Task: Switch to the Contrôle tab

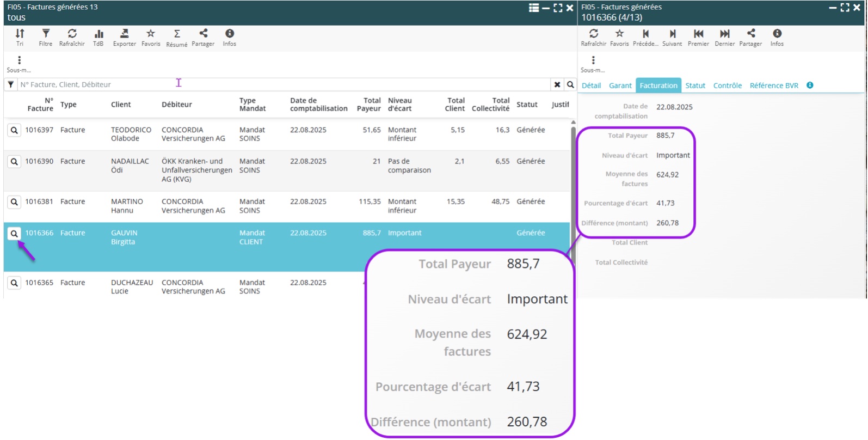Action: point(727,85)
